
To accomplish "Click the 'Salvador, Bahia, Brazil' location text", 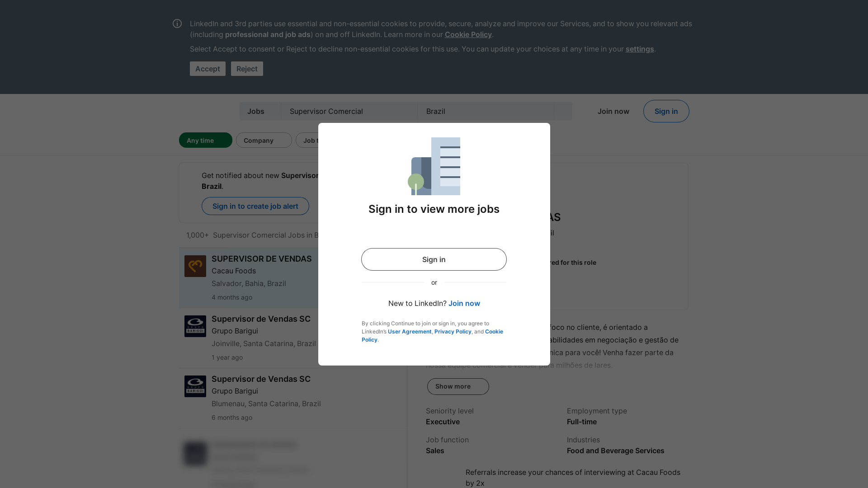I will pos(249,283).
